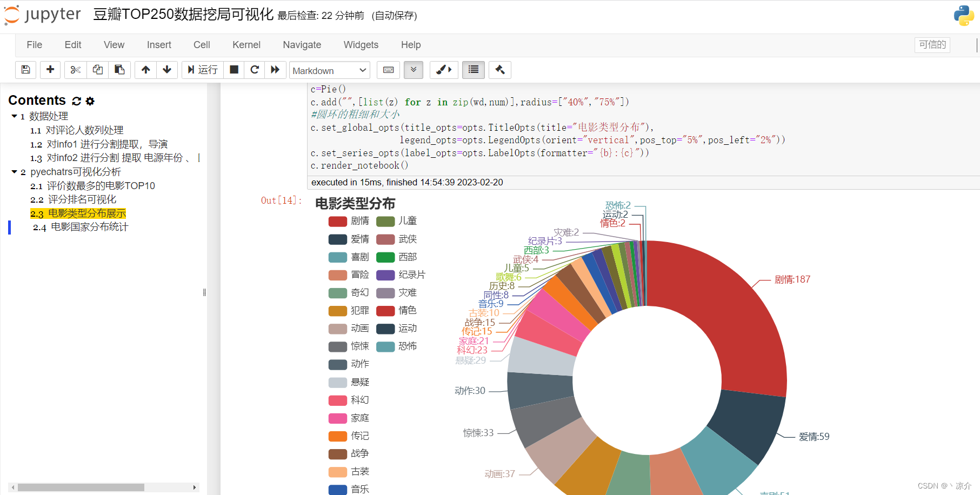Image resolution: width=980 pixels, height=495 pixels.
Task: Click the 纪录片 legend color swatch
Action: click(385, 275)
